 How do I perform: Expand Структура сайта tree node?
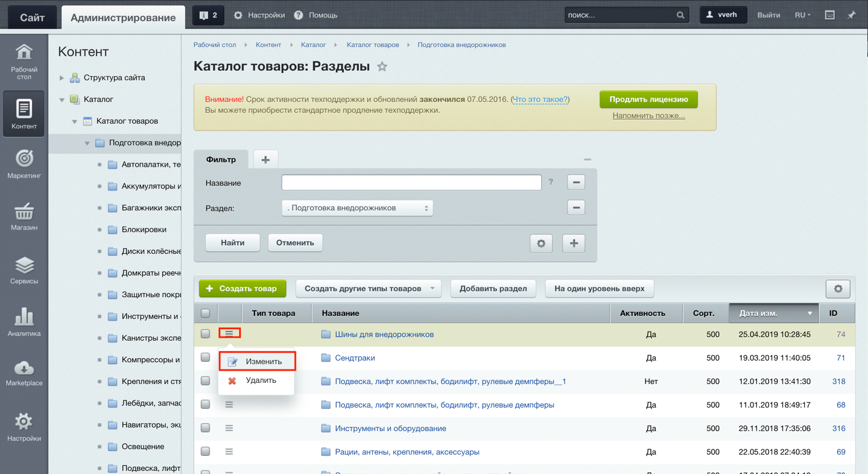click(62, 78)
